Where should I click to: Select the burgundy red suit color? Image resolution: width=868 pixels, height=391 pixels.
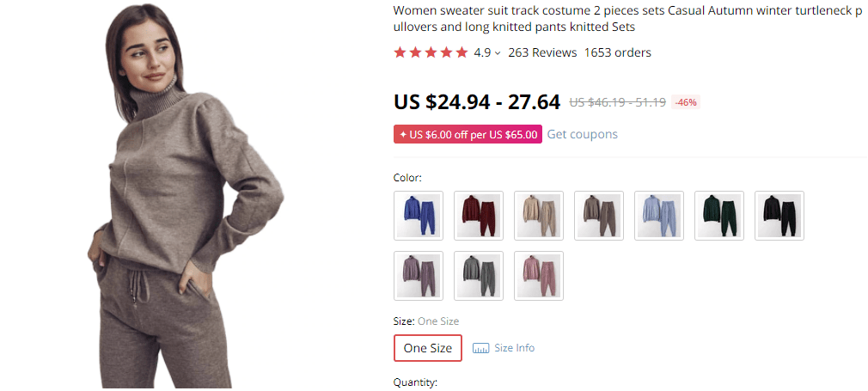(x=479, y=216)
